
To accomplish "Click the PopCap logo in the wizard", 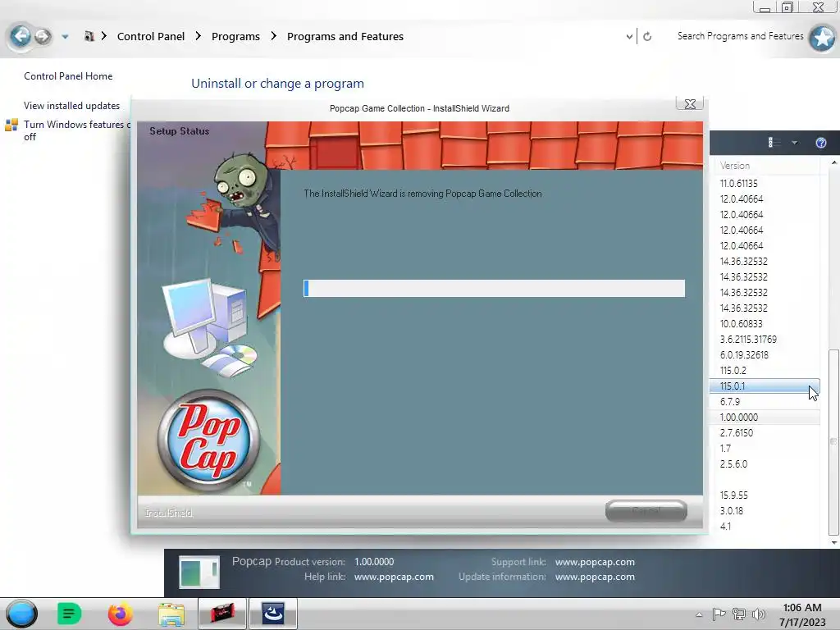I will point(208,441).
